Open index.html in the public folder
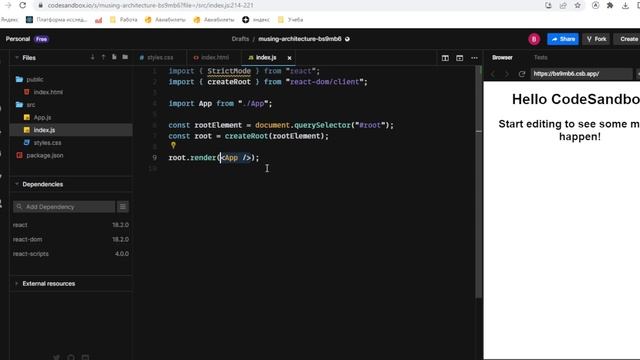Screen dimensions: 640x360 pos(48,92)
